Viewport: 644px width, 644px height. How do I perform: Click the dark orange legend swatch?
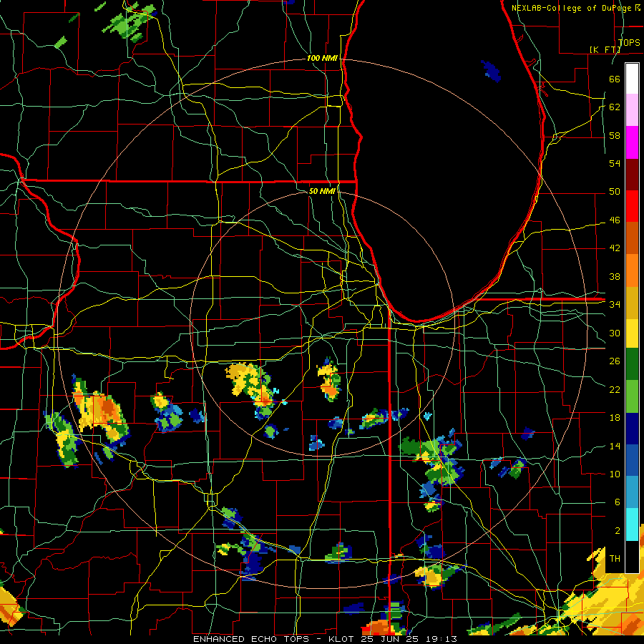(632, 238)
